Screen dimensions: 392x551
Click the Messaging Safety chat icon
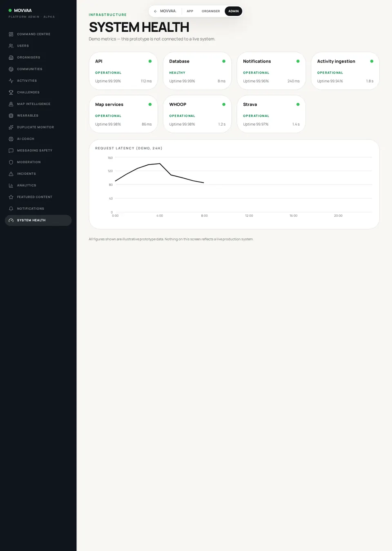click(x=11, y=151)
